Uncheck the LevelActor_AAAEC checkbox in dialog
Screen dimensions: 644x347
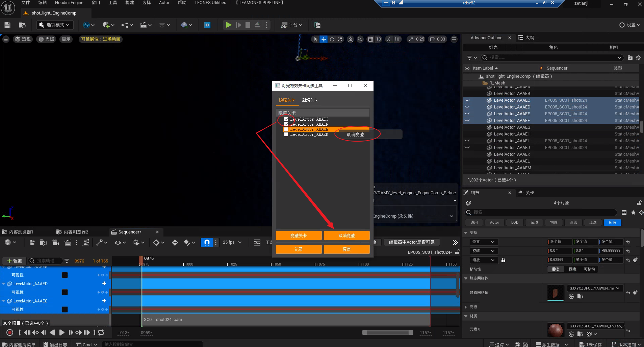pos(286,119)
